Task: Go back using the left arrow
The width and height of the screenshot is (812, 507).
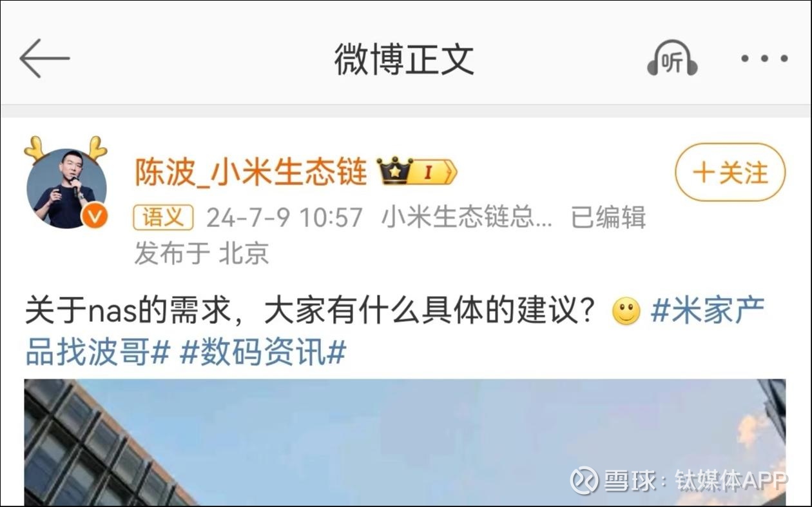Action: click(x=44, y=58)
